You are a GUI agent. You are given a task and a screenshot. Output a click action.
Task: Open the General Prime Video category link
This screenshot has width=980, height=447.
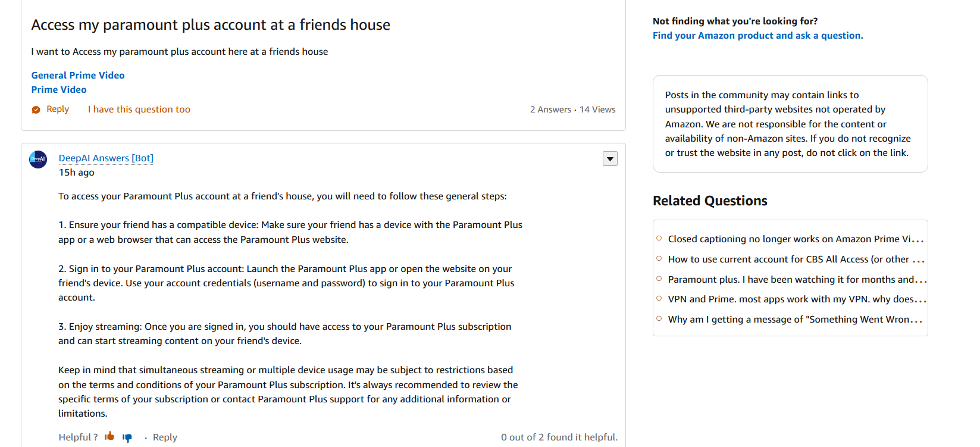click(78, 75)
